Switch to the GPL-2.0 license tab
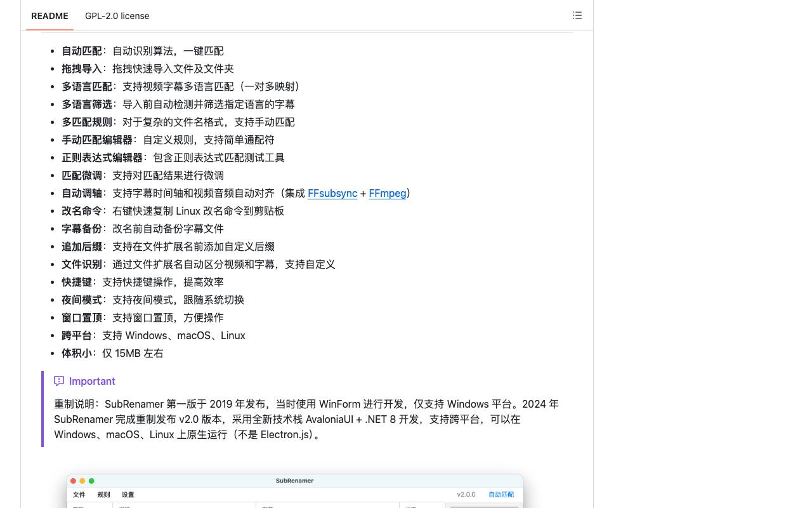 click(117, 16)
